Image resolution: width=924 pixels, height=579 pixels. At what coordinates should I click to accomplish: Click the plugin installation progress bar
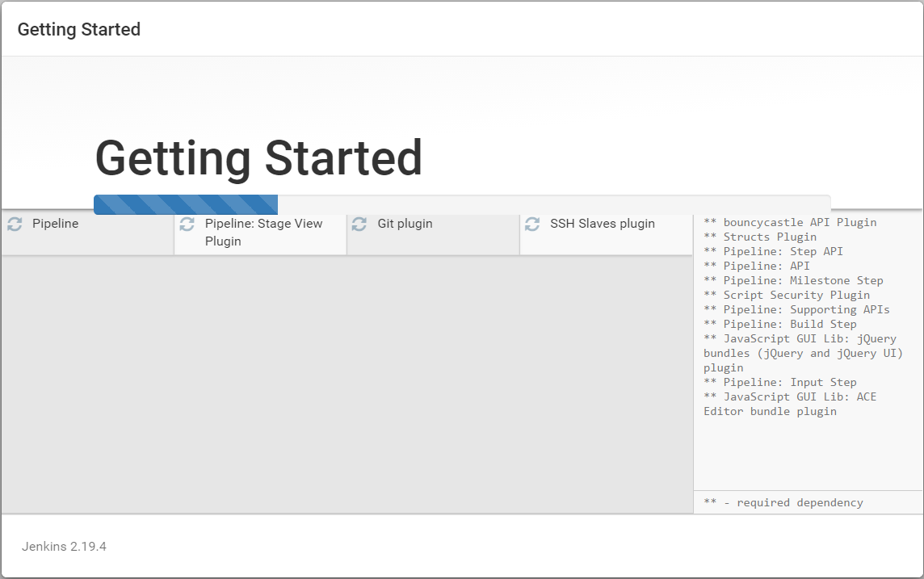[x=462, y=204]
